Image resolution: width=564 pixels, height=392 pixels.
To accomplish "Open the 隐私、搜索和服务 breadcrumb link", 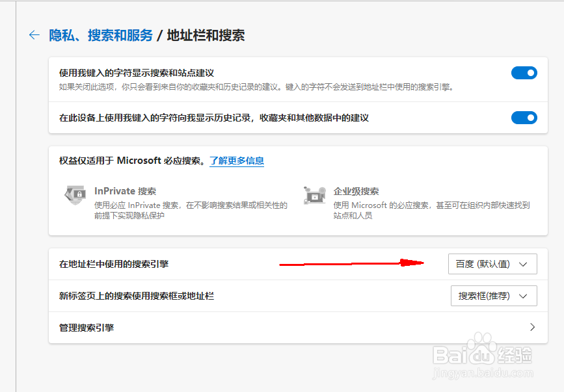I will point(101,35).
